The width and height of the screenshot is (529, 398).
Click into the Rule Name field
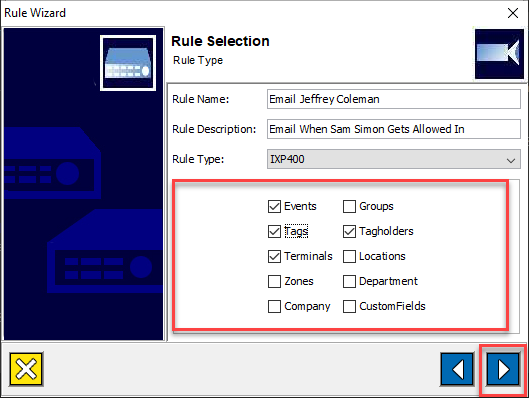click(x=394, y=99)
